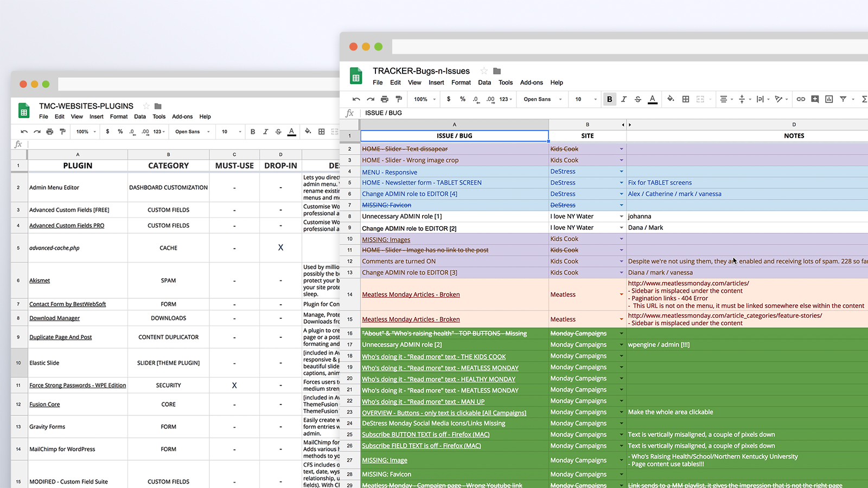Click the Print icon in the toolbar

click(385, 99)
